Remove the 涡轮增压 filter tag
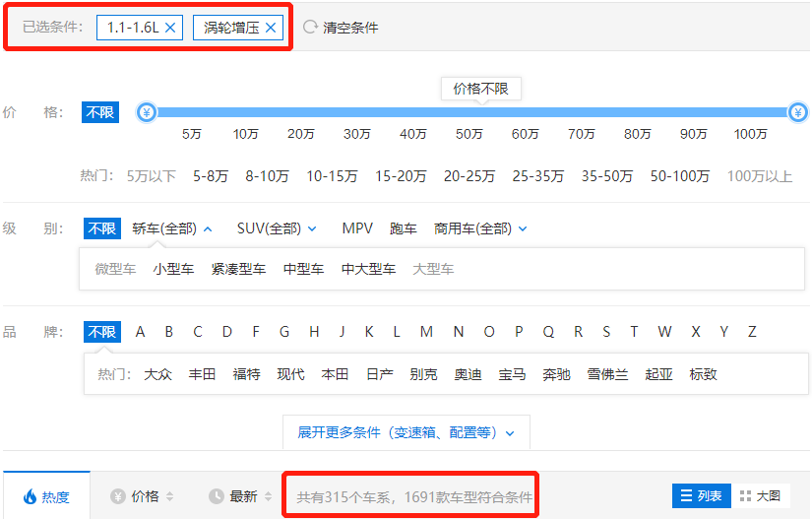Screen dimensions: 812x519 [x=271, y=28]
